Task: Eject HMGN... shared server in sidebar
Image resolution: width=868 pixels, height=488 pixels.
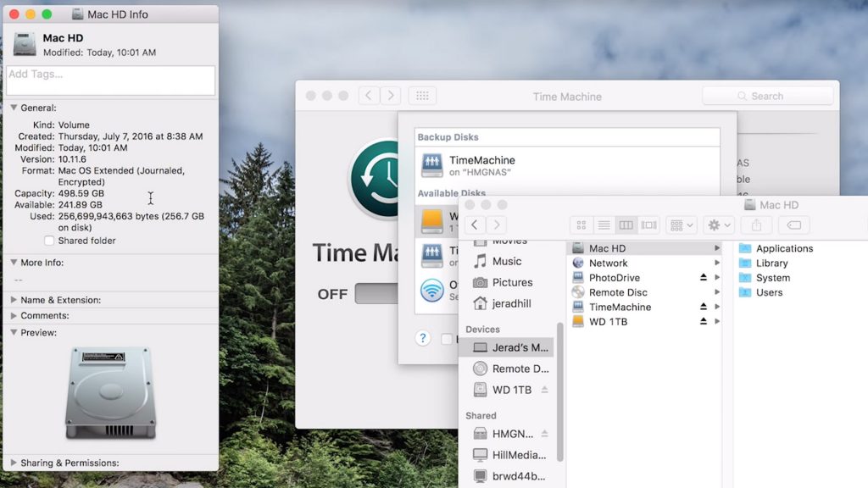Action: 545,434
